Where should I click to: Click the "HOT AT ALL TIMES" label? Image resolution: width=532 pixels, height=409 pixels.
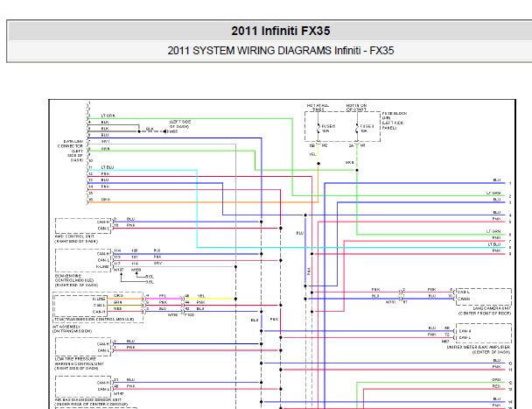(318, 108)
